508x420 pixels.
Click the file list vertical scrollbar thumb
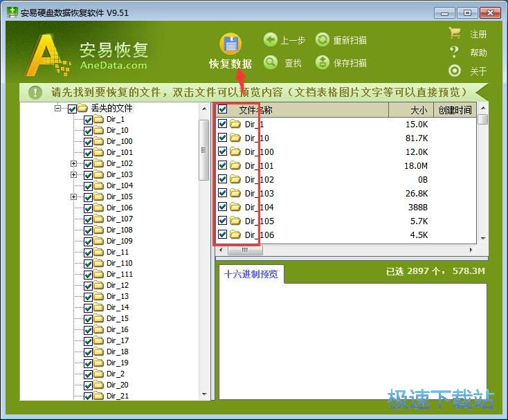pyautogui.click(x=483, y=119)
